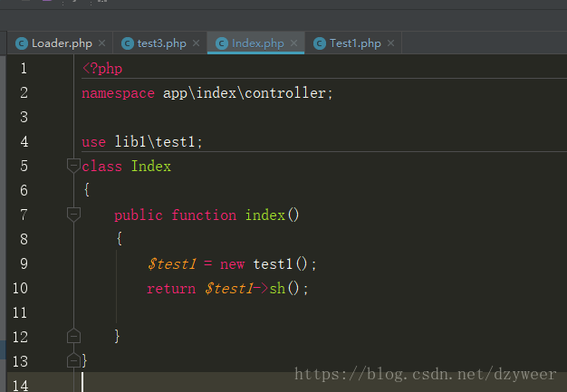The image size is (567, 392).
Task: Click line number 1 in gutter
Action: (x=24, y=68)
